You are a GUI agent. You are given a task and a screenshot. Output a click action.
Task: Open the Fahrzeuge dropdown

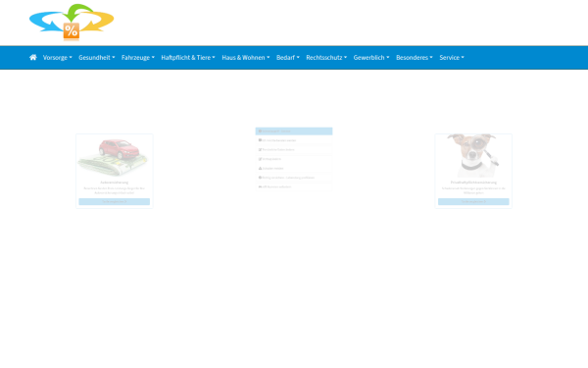pos(138,58)
